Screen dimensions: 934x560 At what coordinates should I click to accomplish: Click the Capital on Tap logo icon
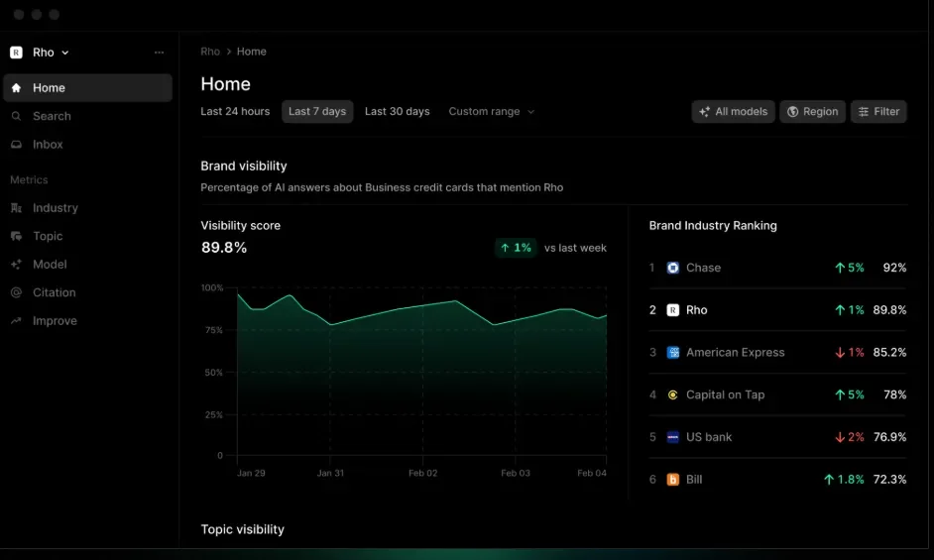pos(673,394)
